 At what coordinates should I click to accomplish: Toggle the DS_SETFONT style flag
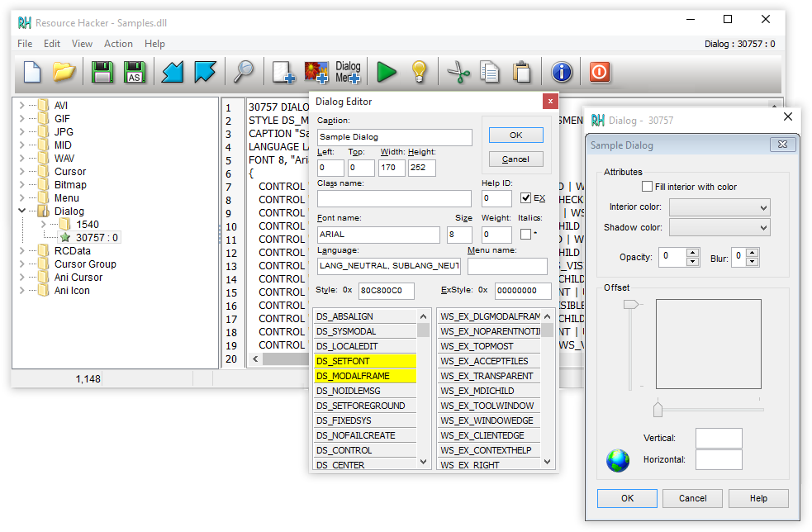[x=365, y=360]
